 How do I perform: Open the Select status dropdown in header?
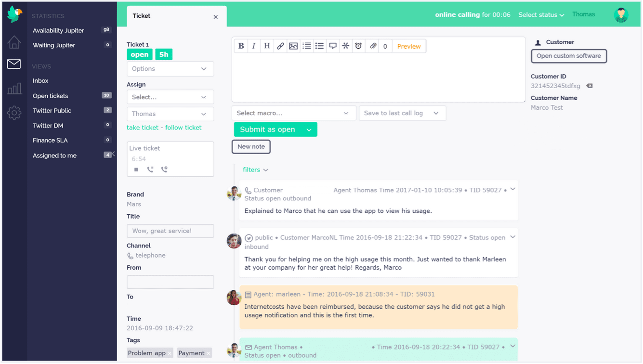540,14
